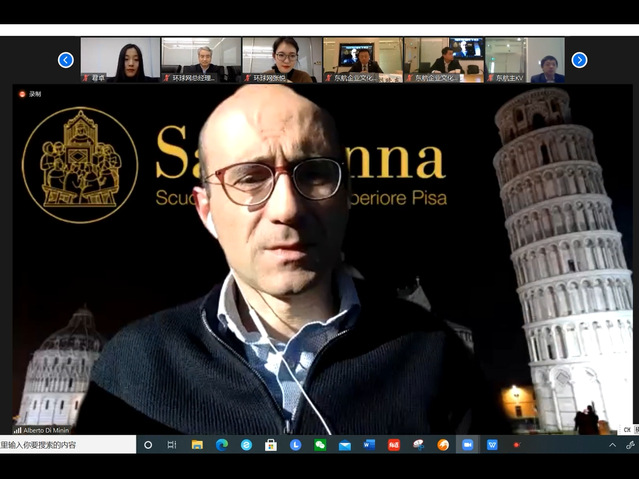This screenshot has width=639, height=479.
Task: Select the last thumbnail labeled 东航主KV
Action: [525, 60]
